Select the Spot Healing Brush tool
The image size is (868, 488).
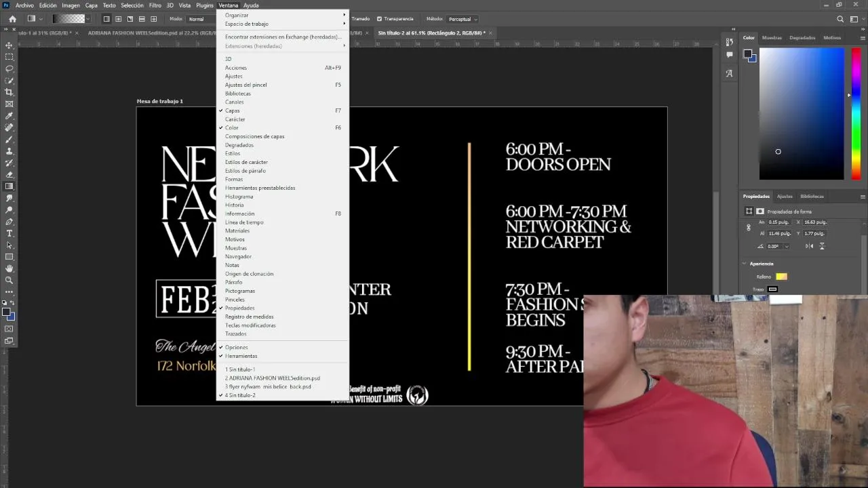click(x=9, y=127)
